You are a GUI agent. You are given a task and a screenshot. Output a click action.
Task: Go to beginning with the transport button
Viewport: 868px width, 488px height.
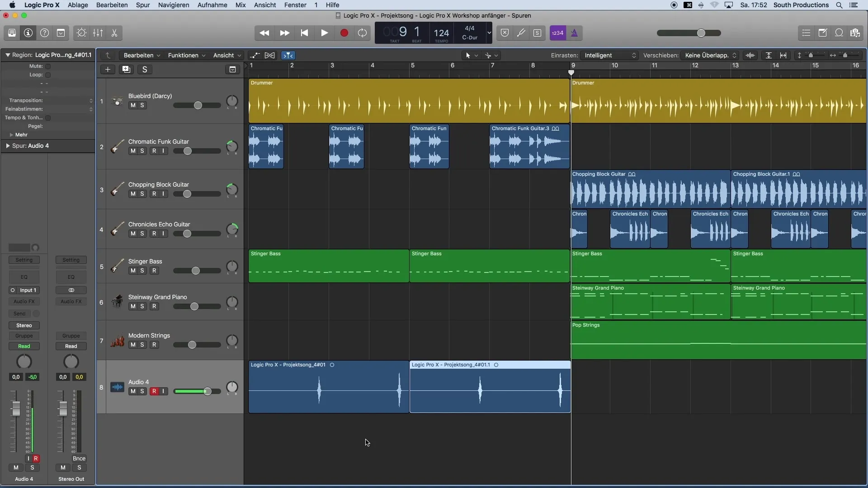(304, 33)
